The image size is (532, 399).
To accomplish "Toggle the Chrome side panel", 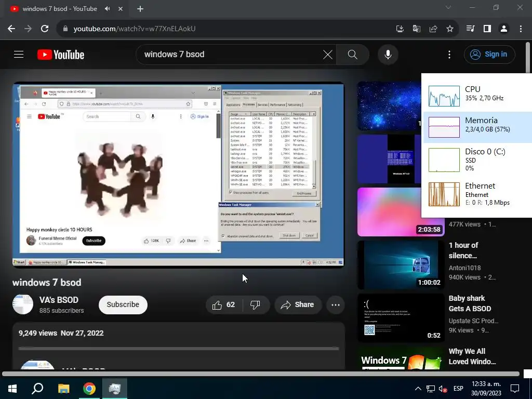I will coord(487,29).
